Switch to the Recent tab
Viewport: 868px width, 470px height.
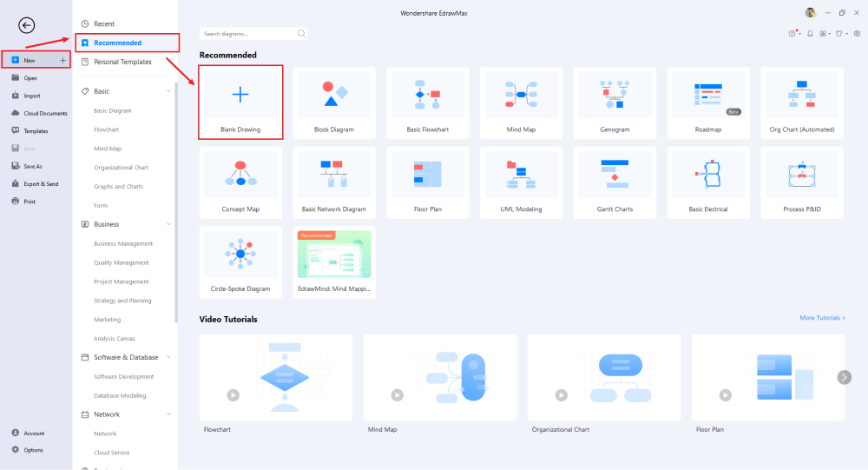pyautogui.click(x=103, y=23)
